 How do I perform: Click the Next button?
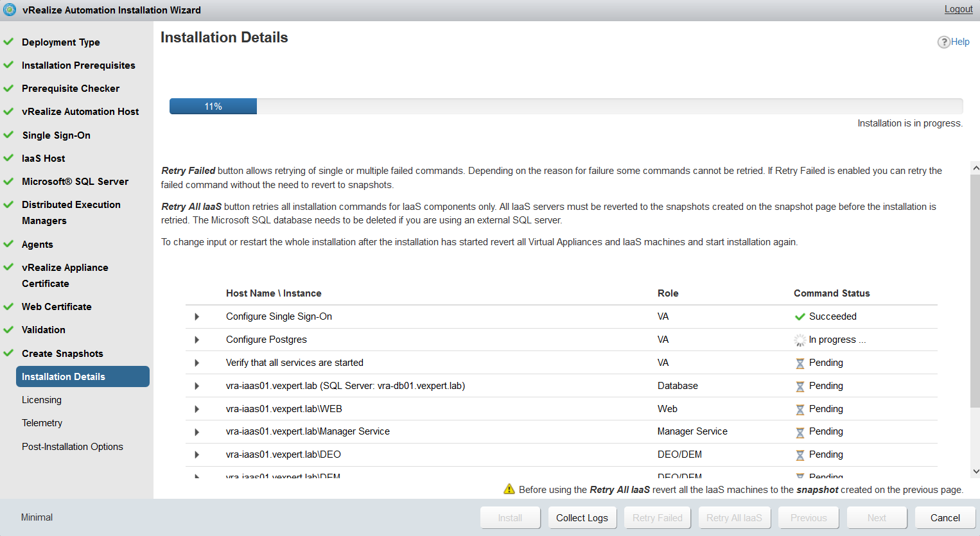877,517
